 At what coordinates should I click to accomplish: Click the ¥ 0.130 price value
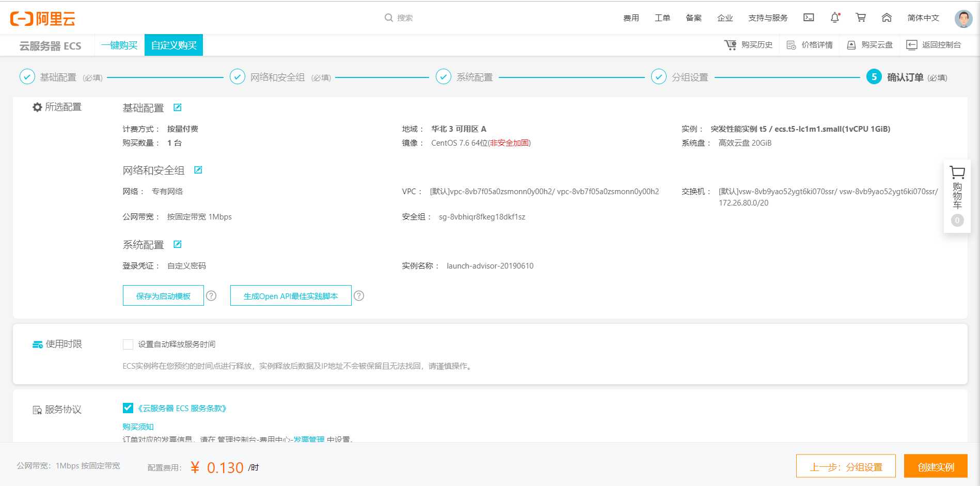coord(217,467)
